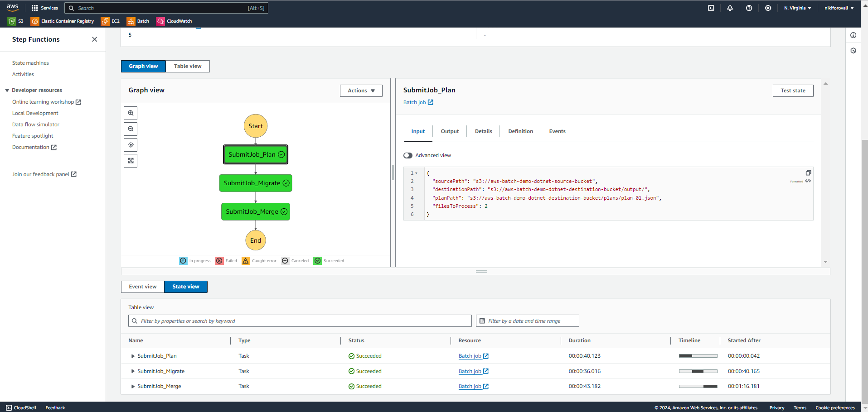
Task: Open the settings gear icon
Action: click(768, 8)
